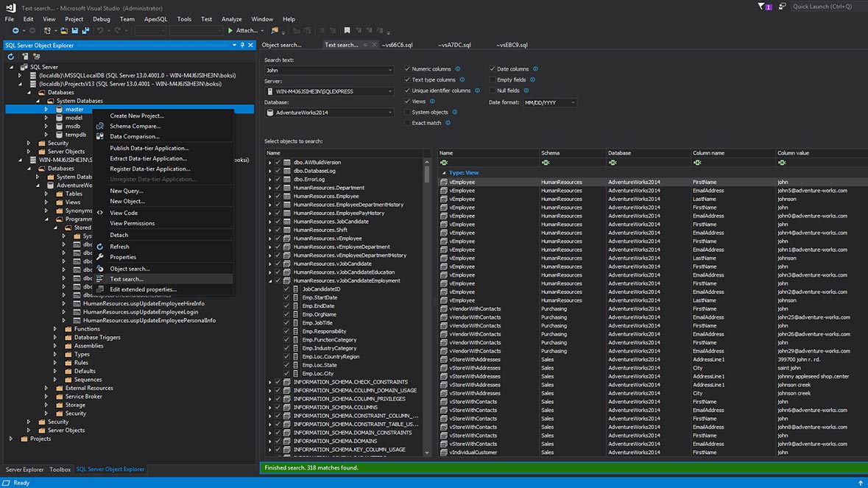Viewport: 868px width, 488px height.
Task: Sort results by Database column header
Action: (647, 153)
